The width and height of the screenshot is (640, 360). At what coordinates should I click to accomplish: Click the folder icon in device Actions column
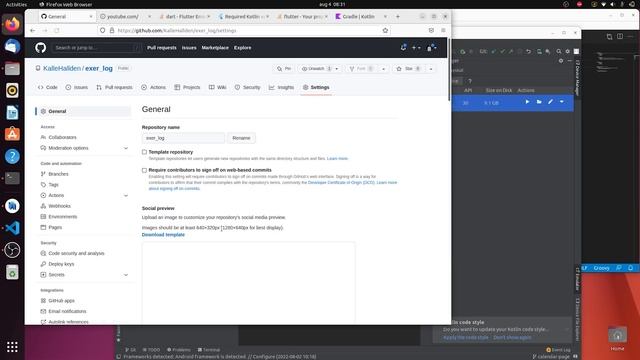[539, 102]
